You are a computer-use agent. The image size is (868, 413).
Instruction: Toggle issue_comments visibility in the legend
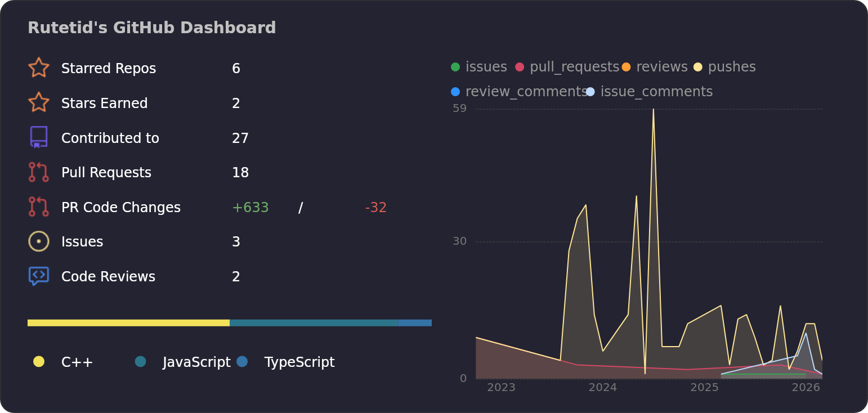(x=650, y=91)
